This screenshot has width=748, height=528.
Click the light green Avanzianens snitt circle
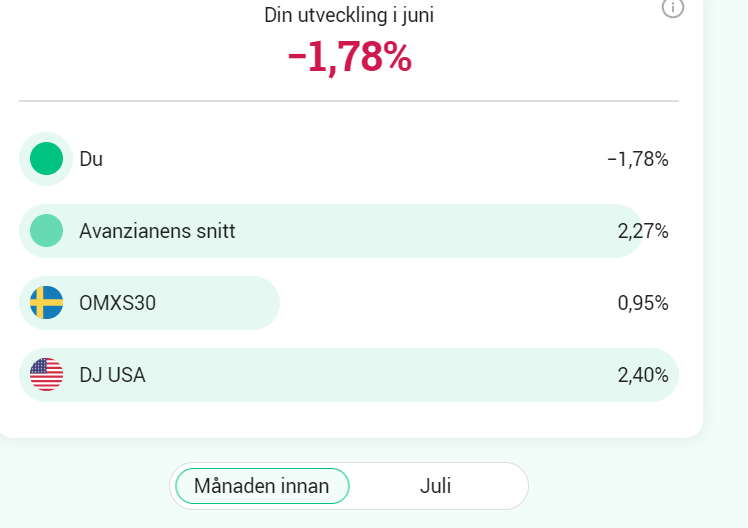click(46, 231)
